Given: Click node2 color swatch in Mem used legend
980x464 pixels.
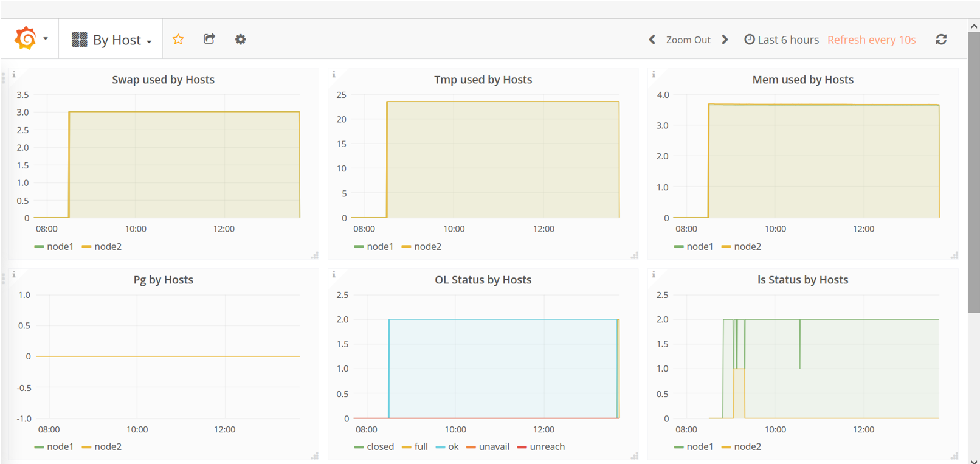Looking at the screenshot, I should [726, 246].
